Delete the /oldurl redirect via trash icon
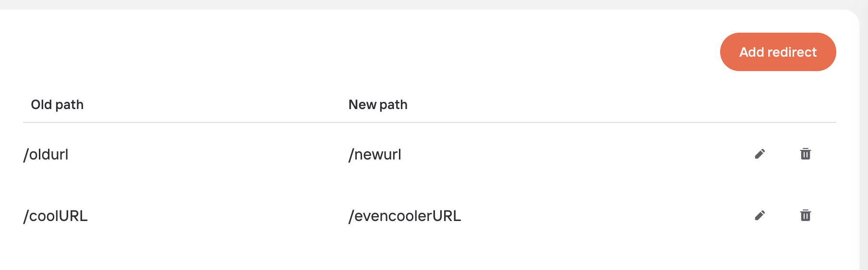 coord(806,154)
